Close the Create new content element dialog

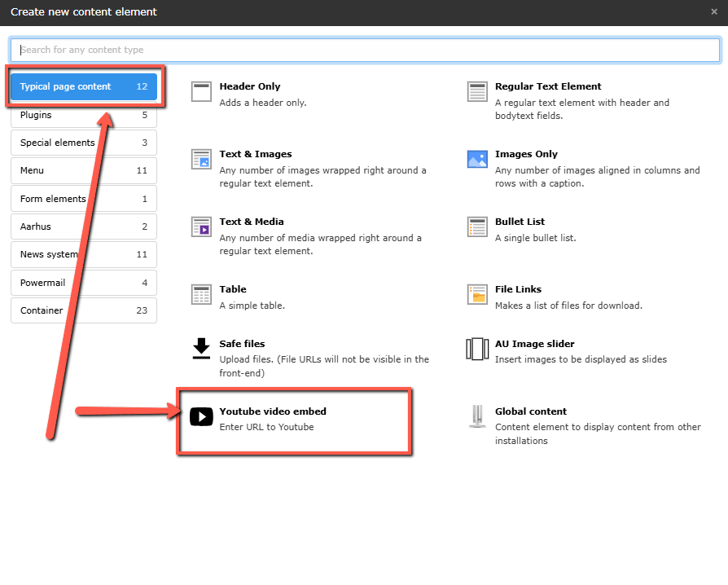pos(714,12)
